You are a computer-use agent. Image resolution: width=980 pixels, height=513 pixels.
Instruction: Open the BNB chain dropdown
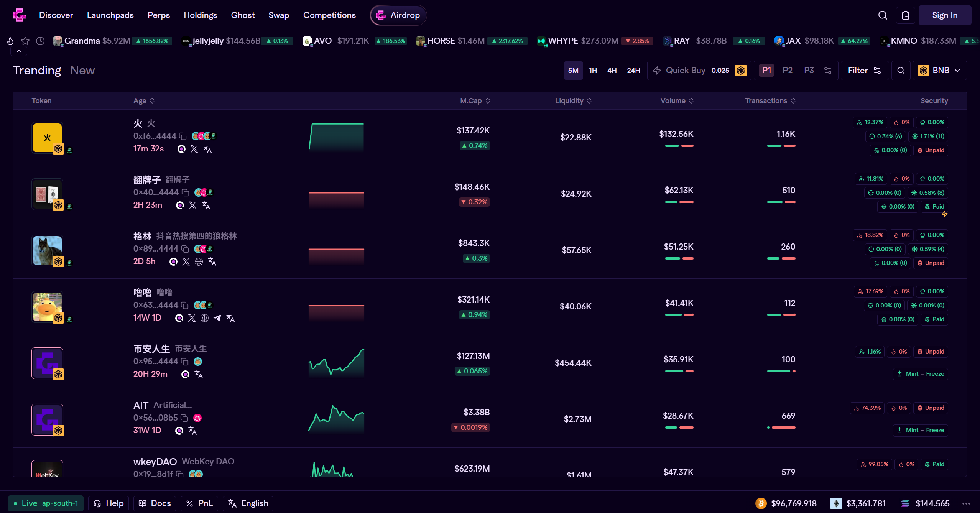point(939,71)
